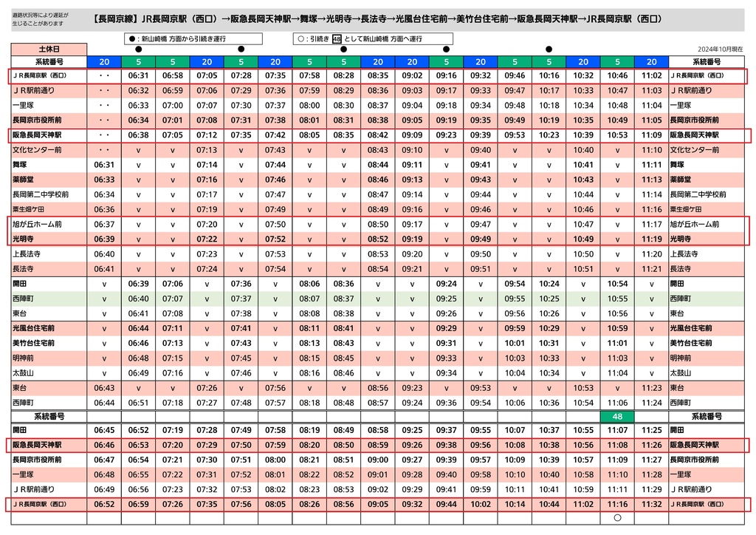Click the black dot above the 09:16 column
This screenshot has height=535, width=756.
tap(446, 50)
